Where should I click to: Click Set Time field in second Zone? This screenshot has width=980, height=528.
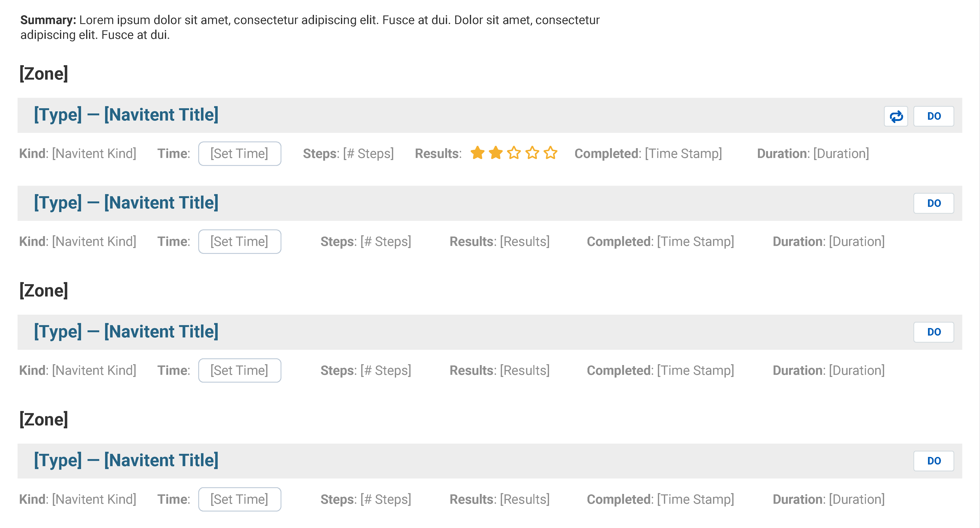pyautogui.click(x=240, y=370)
